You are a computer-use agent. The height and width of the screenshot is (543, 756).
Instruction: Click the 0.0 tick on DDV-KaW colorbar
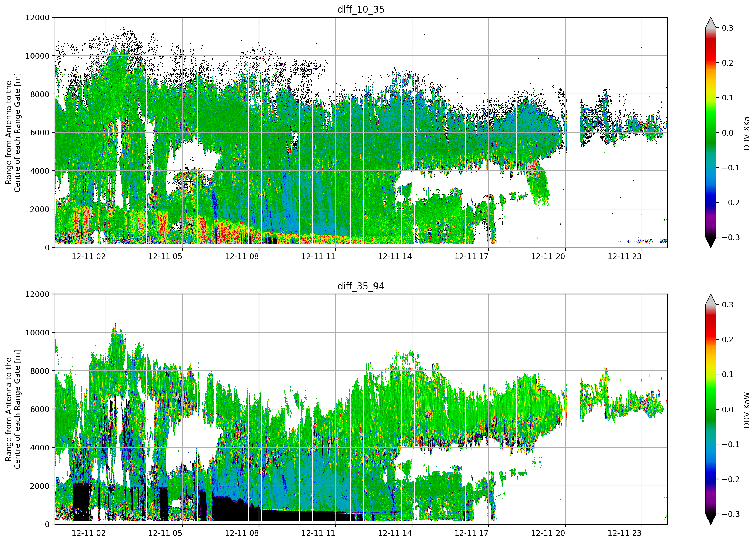tap(727, 410)
